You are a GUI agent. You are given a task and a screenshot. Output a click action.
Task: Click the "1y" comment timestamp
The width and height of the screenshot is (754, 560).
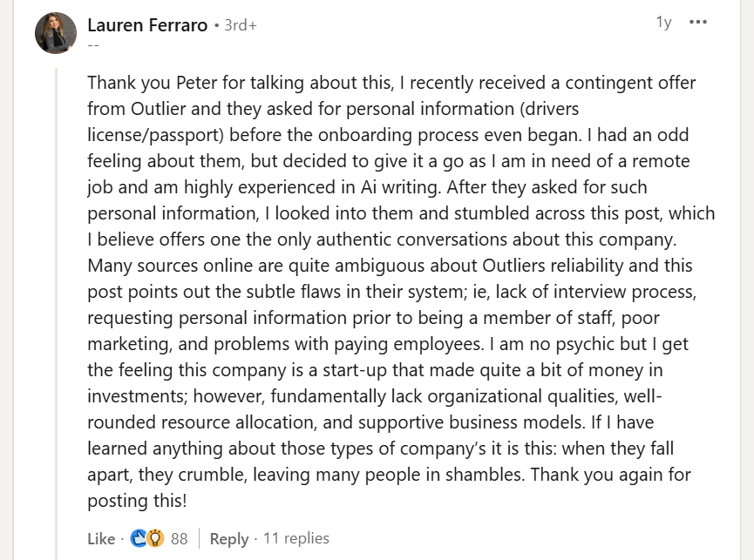(x=663, y=23)
